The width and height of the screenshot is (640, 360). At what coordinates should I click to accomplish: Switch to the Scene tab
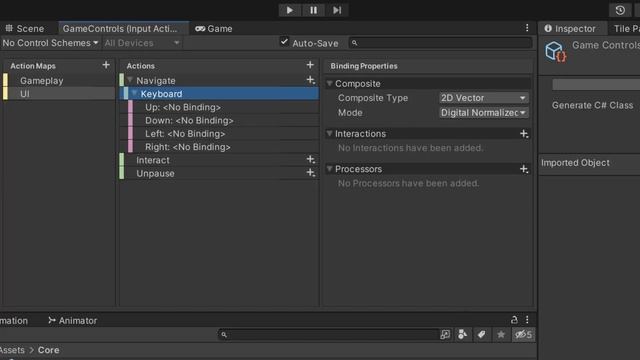[x=25, y=29]
